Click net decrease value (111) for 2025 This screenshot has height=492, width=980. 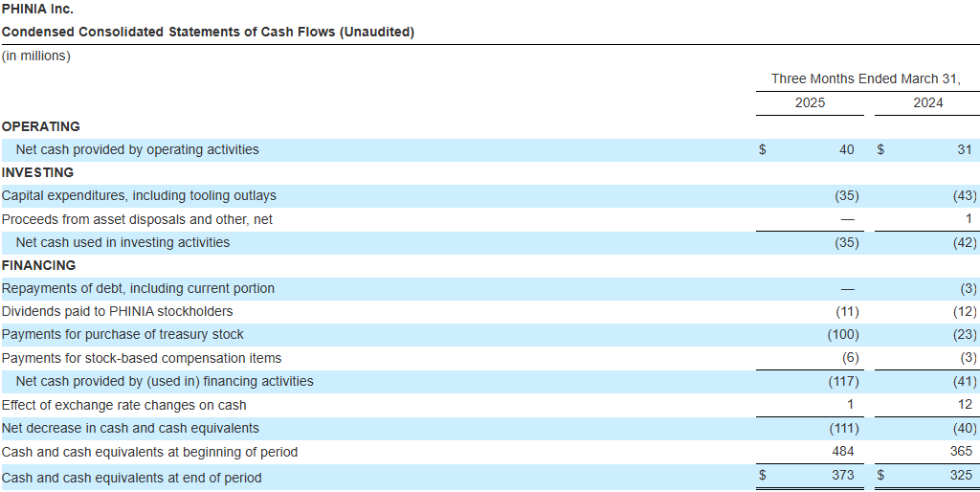[x=844, y=429]
